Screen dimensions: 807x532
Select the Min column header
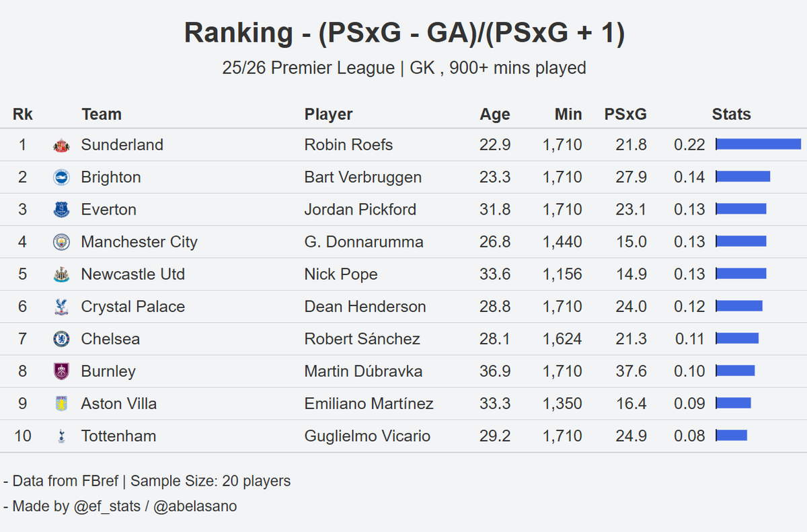(568, 114)
